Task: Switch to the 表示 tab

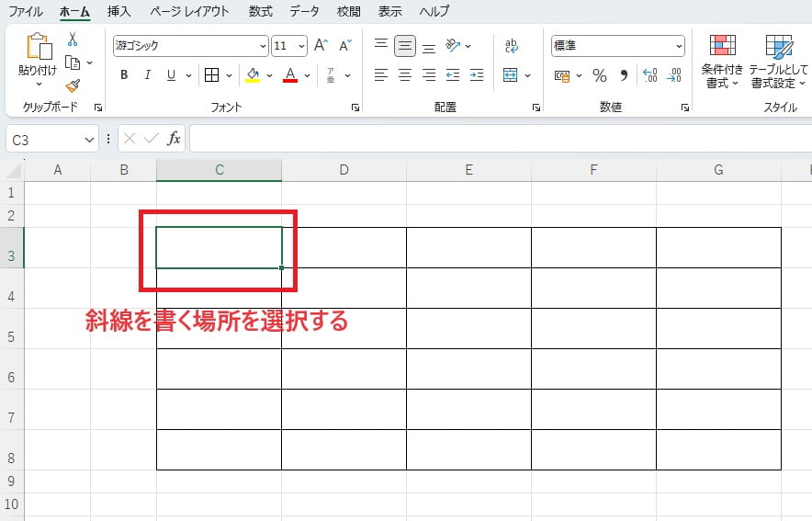Action: (x=390, y=11)
